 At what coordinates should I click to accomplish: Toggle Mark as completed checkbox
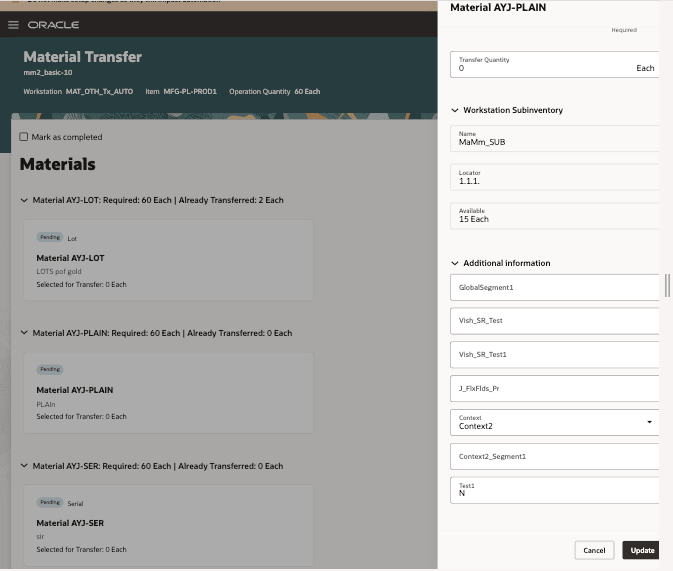pos(24,137)
